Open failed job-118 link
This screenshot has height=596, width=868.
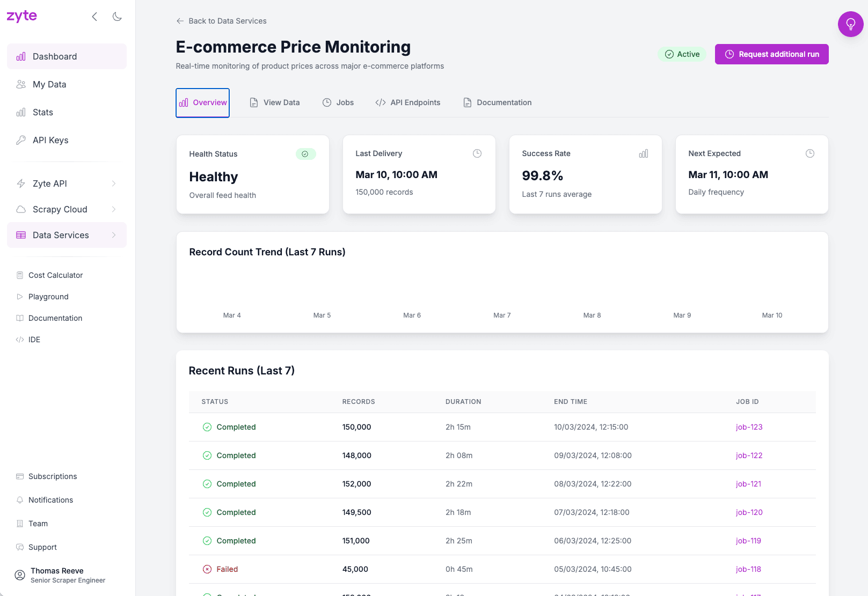[748, 569]
